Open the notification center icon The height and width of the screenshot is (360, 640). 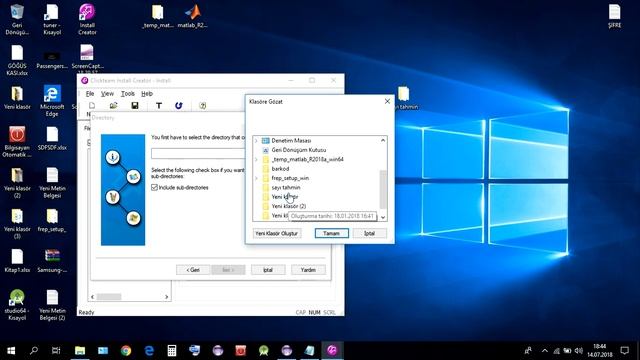624,351
